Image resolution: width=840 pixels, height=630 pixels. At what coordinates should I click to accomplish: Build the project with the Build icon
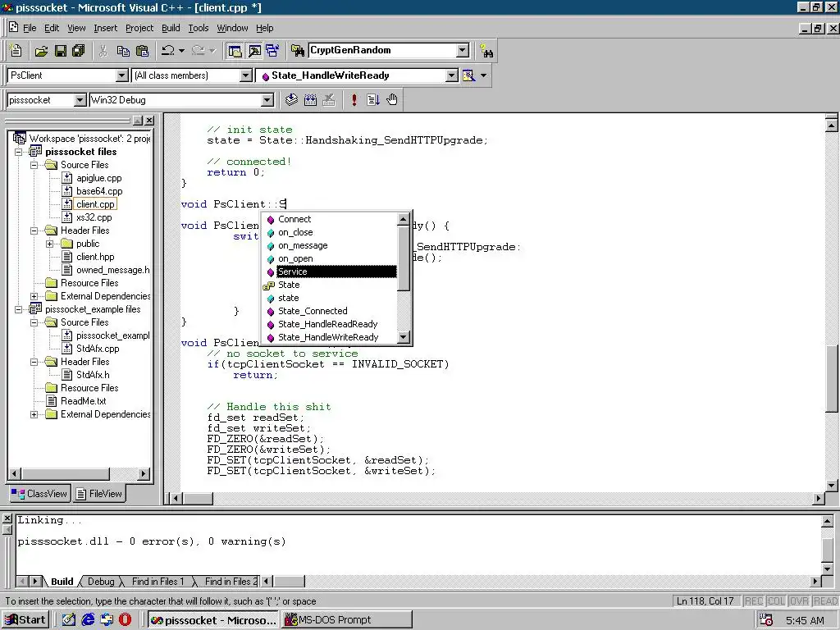coord(310,99)
